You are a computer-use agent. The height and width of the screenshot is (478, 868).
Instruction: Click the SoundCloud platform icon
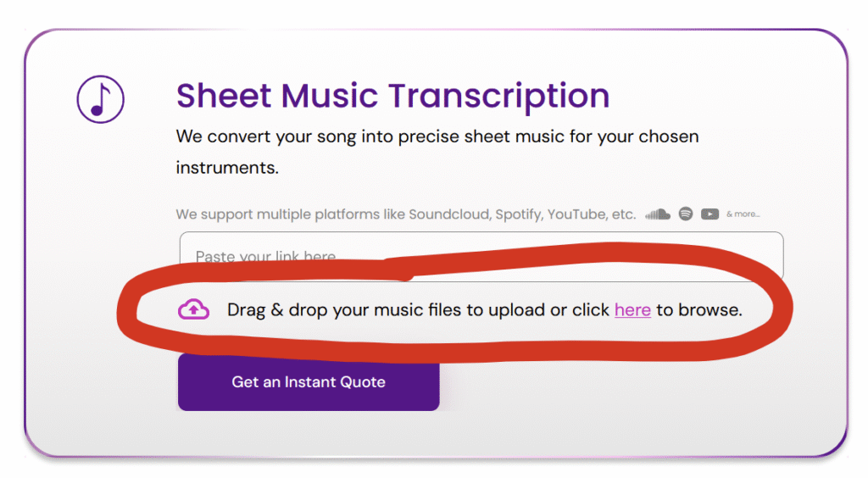pyautogui.click(x=658, y=214)
